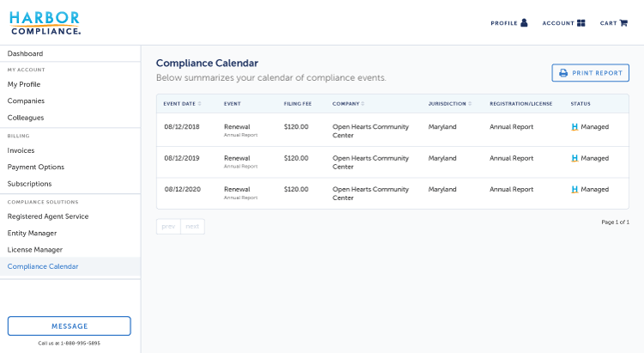Click event date 08/12/2020

[x=183, y=189]
